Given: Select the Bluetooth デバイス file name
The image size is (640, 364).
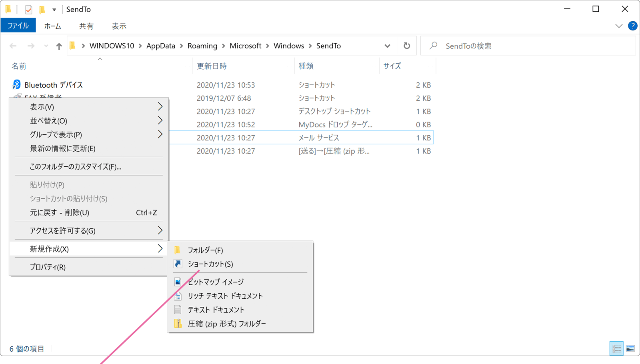Looking at the screenshot, I should click(54, 85).
